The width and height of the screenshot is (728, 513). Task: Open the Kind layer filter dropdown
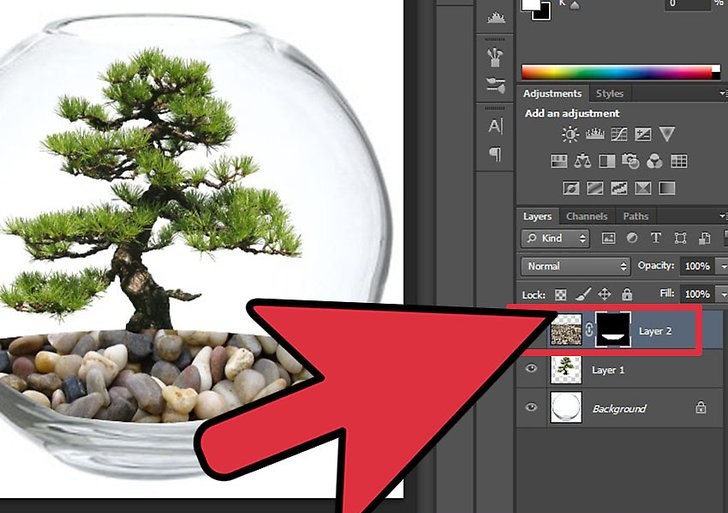click(556, 239)
